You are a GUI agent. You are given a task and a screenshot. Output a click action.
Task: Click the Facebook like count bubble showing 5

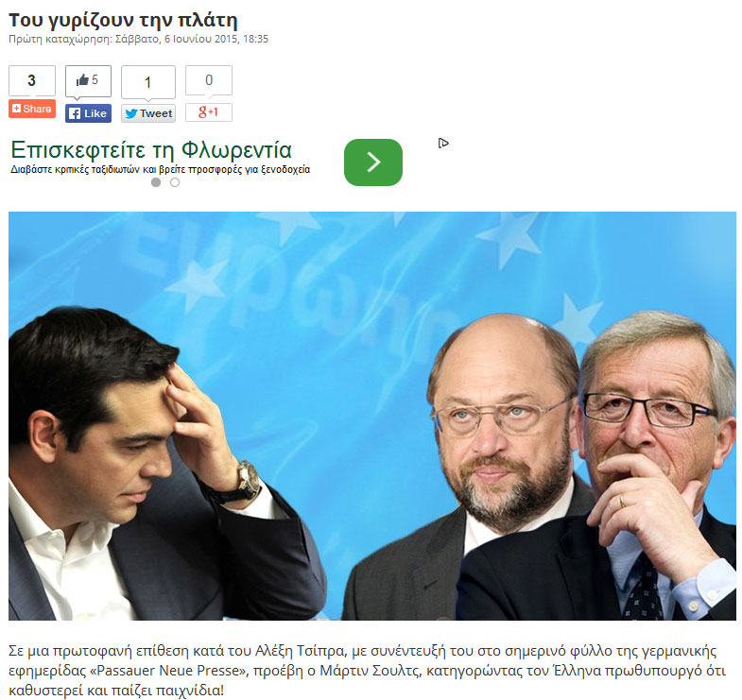point(89,81)
